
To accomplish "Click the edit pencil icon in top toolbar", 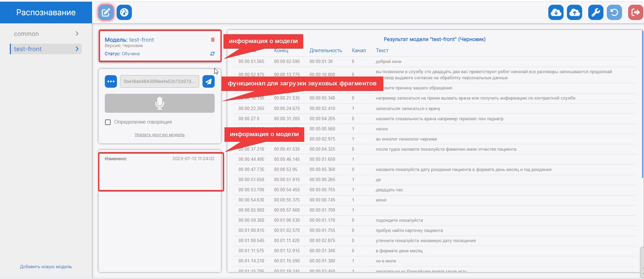I will (106, 13).
